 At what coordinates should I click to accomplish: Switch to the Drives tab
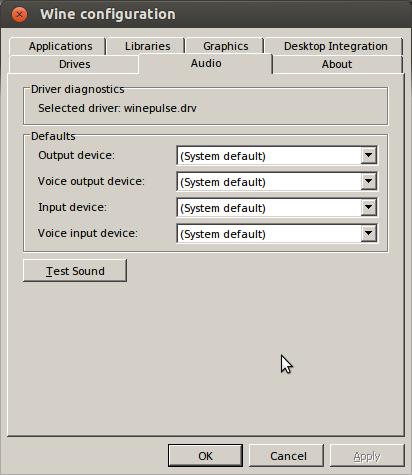click(x=74, y=64)
